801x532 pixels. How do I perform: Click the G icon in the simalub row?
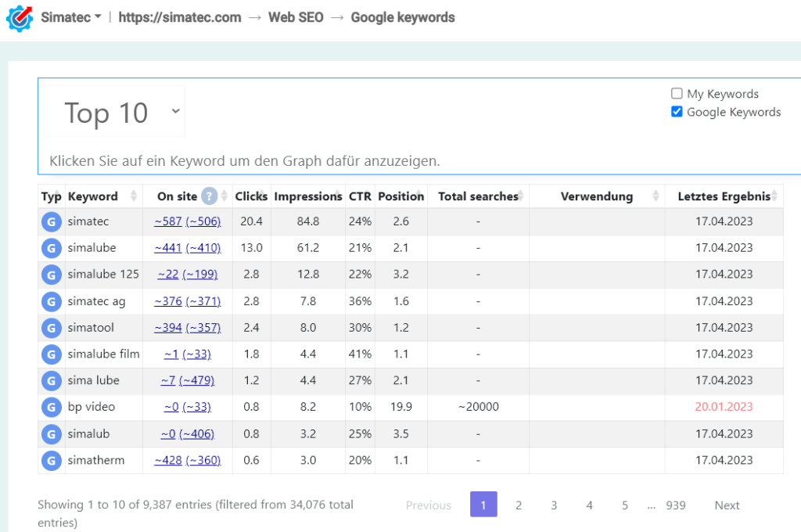coord(52,434)
